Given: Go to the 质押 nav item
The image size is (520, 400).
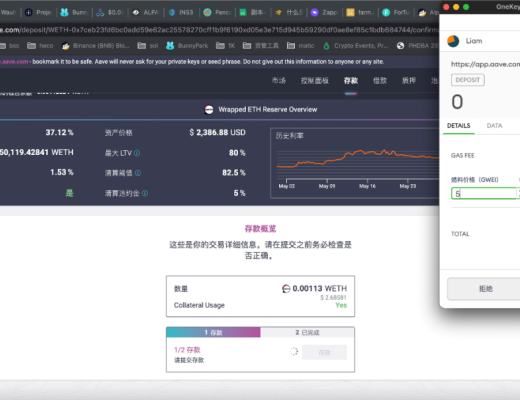Looking at the screenshot, I should (409, 80).
